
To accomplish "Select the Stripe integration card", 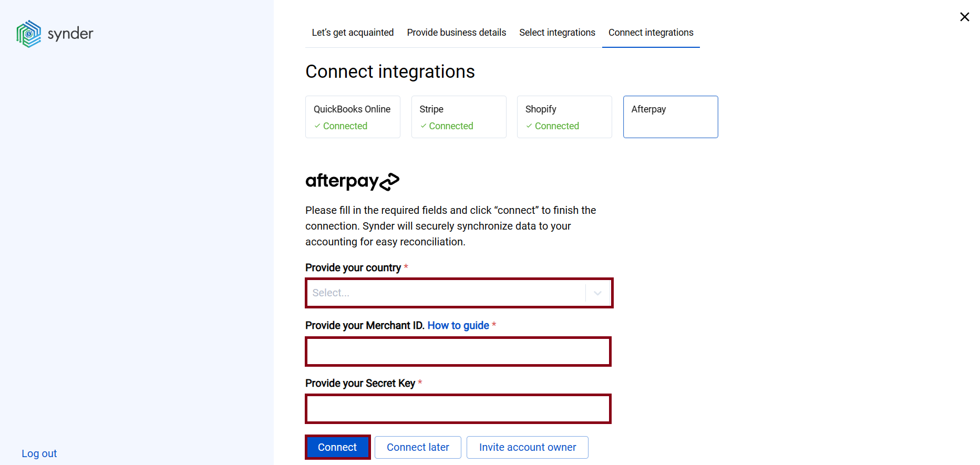I will [458, 117].
